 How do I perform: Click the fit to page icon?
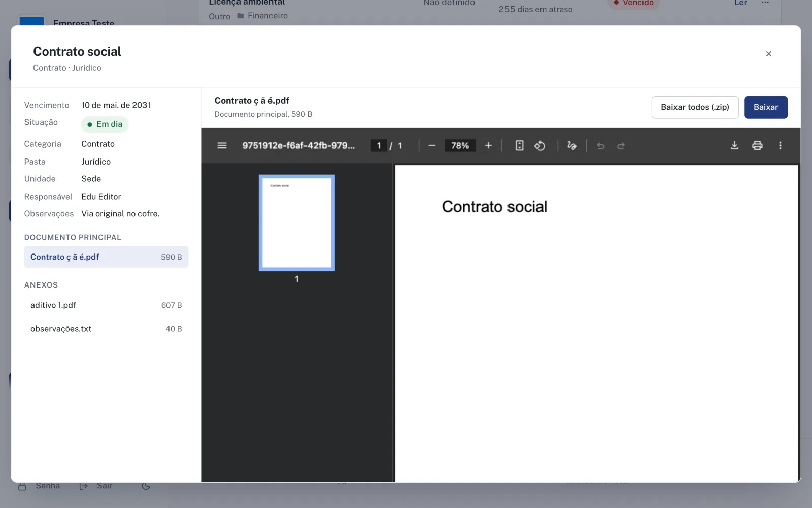pyautogui.click(x=519, y=146)
